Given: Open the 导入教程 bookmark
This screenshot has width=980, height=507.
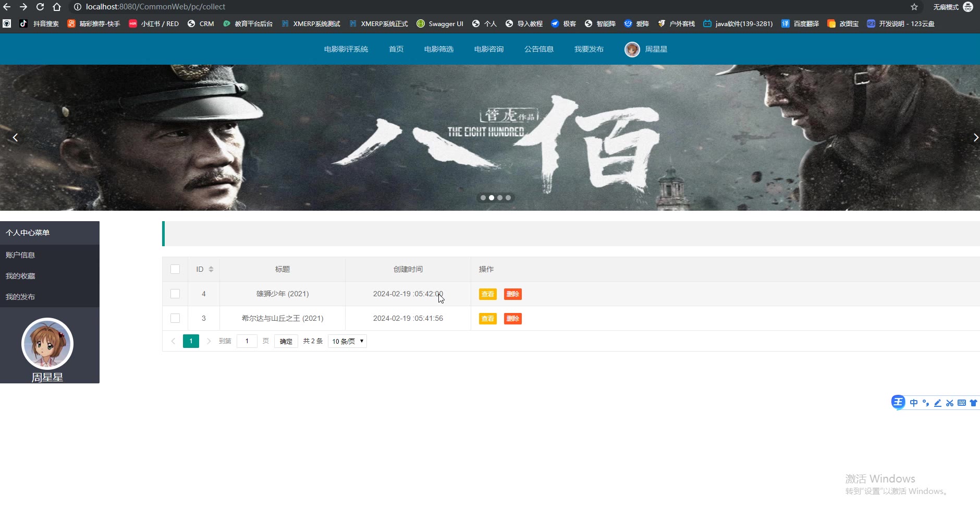Looking at the screenshot, I should click(x=524, y=23).
